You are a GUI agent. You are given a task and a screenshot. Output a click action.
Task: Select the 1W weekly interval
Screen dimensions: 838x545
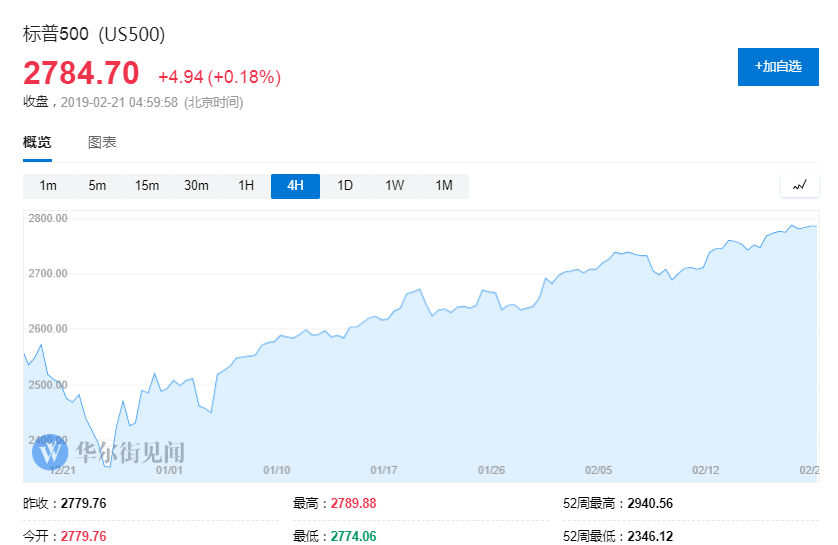[394, 186]
